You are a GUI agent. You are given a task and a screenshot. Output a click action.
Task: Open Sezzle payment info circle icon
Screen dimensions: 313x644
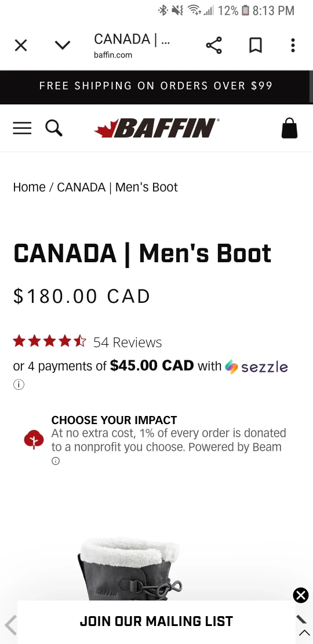(x=19, y=385)
